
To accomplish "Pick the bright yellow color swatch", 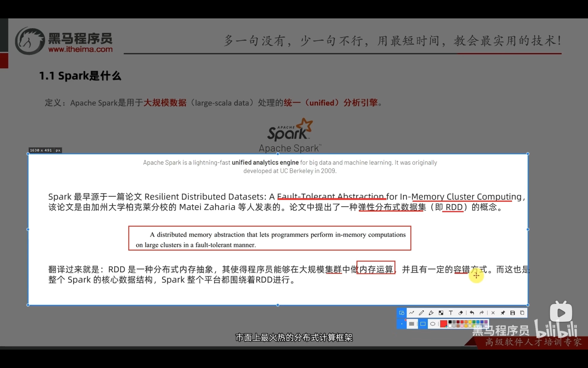I will (x=470, y=322).
